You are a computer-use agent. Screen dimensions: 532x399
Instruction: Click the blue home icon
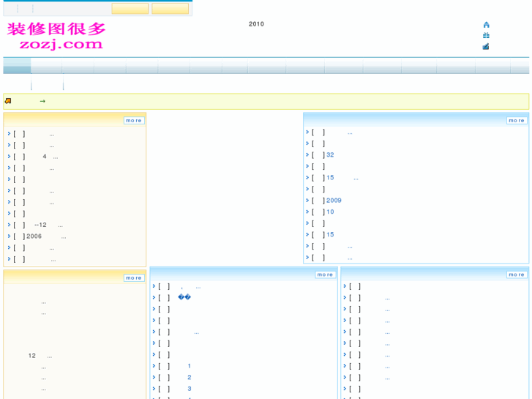point(486,25)
